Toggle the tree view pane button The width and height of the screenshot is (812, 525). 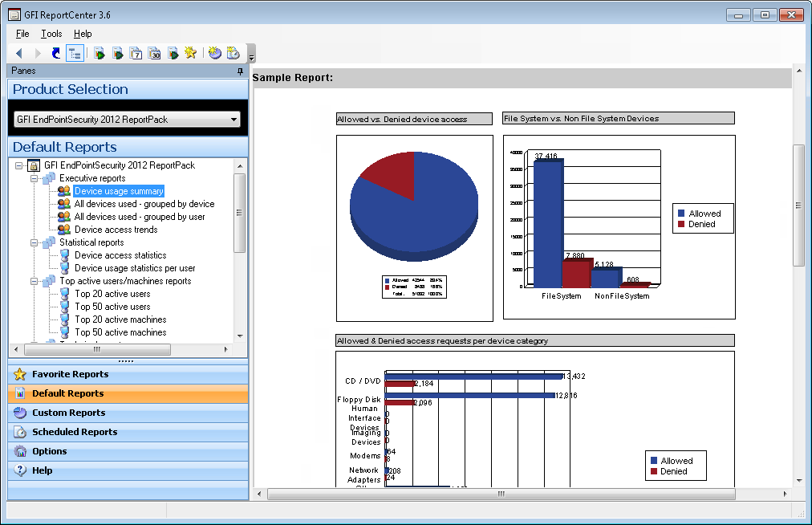click(75, 53)
